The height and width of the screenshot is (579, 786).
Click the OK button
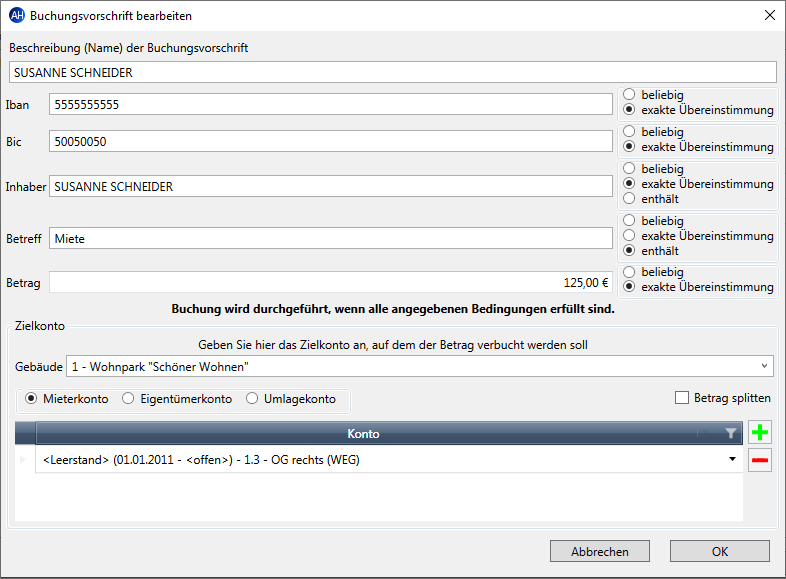tap(720, 551)
